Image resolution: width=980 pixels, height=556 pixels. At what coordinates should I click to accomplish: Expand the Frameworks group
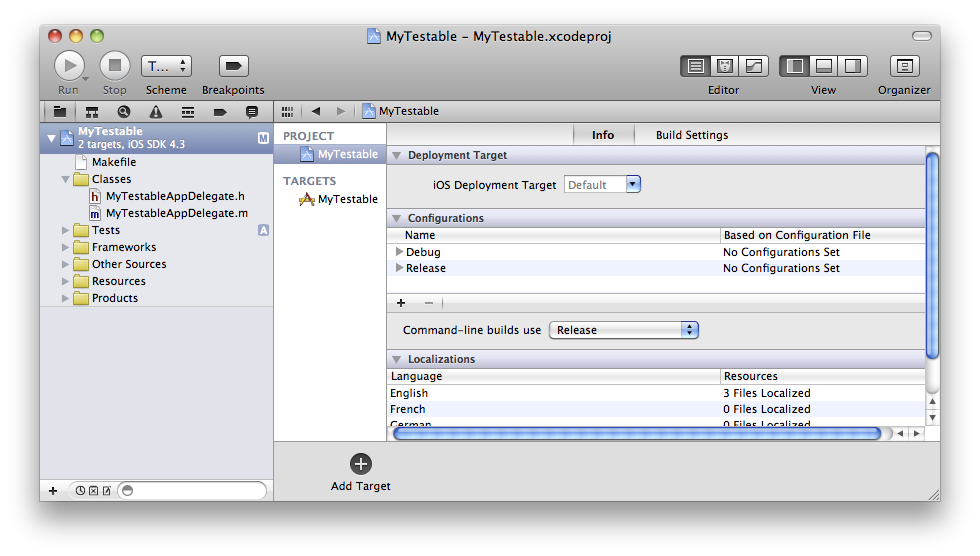coord(65,247)
